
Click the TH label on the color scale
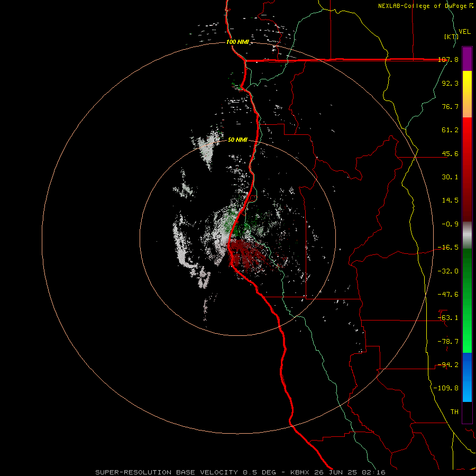454,412
